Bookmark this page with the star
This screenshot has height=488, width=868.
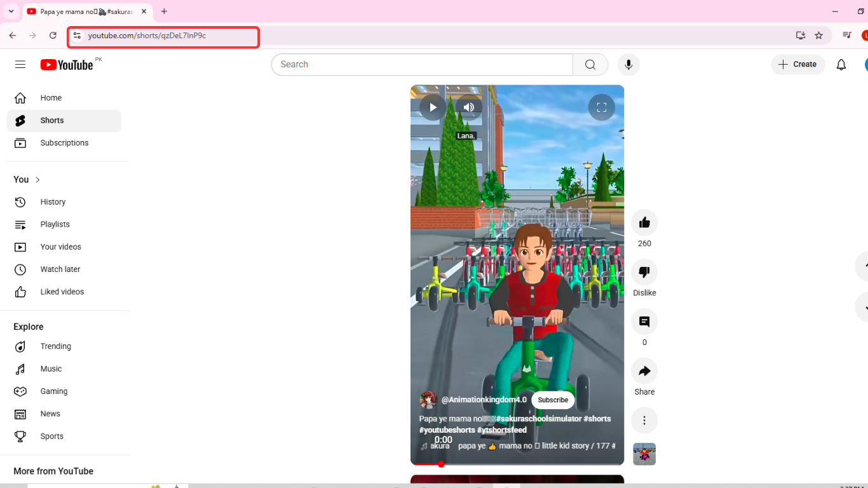(x=819, y=36)
